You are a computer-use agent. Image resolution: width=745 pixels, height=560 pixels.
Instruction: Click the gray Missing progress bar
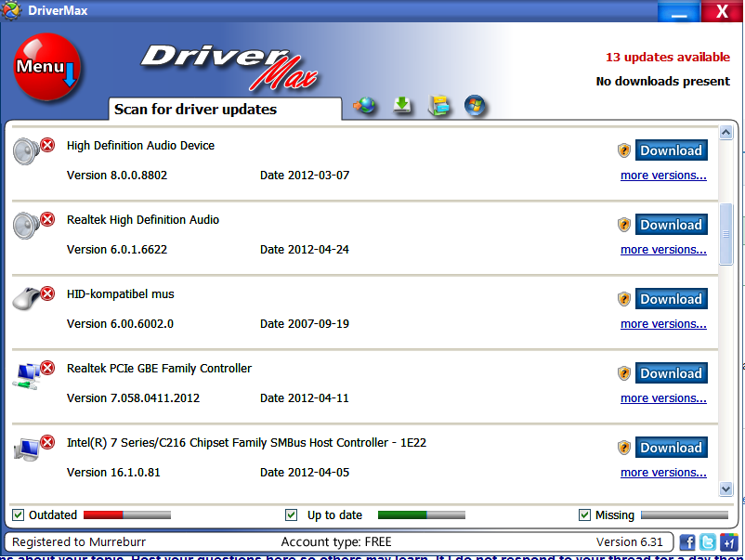685,514
